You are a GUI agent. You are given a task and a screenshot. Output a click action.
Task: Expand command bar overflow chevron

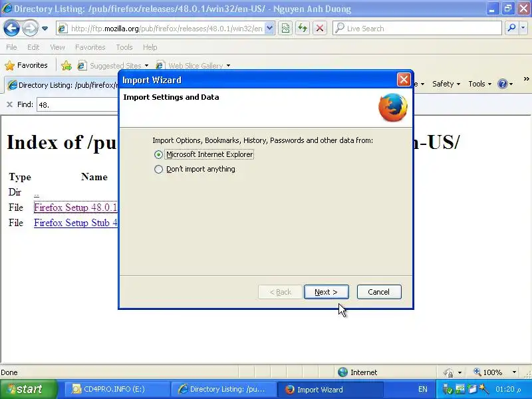pyautogui.click(x=526, y=79)
